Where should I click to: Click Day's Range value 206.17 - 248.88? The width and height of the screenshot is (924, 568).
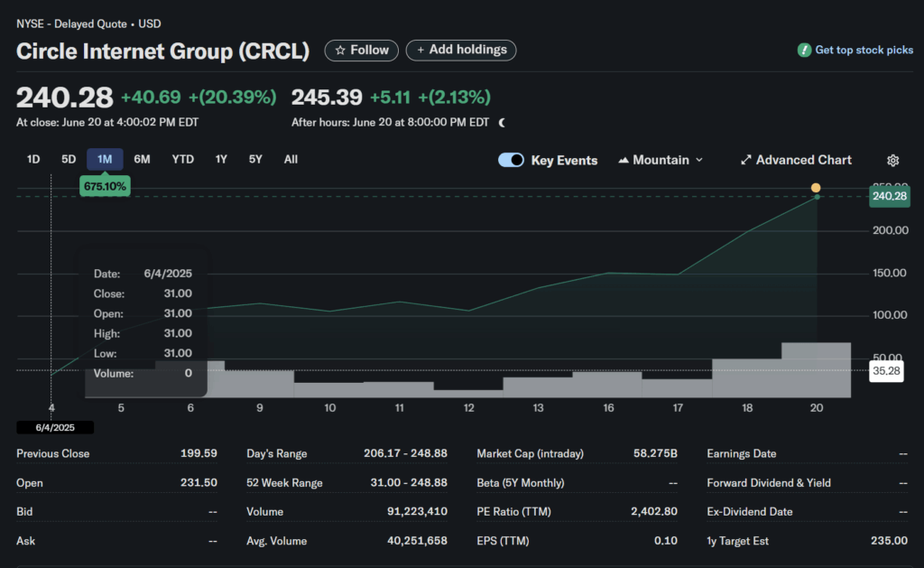point(405,453)
